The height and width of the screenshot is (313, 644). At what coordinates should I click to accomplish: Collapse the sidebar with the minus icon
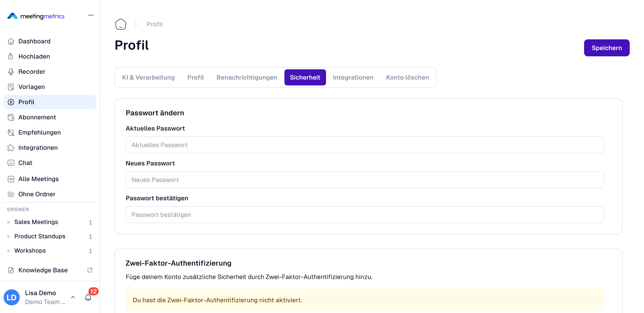tap(91, 15)
